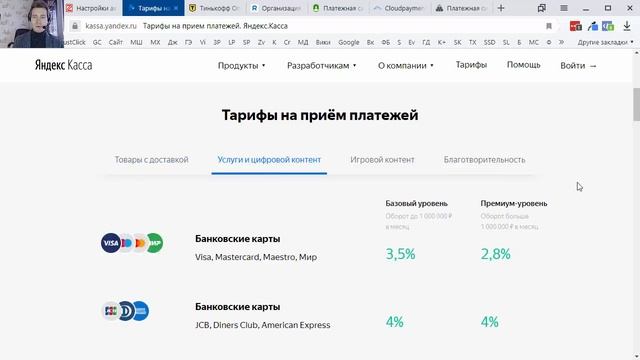Screen dimensions: 640x360
Task: Click the green Мир card logo
Action: click(x=155, y=243)
